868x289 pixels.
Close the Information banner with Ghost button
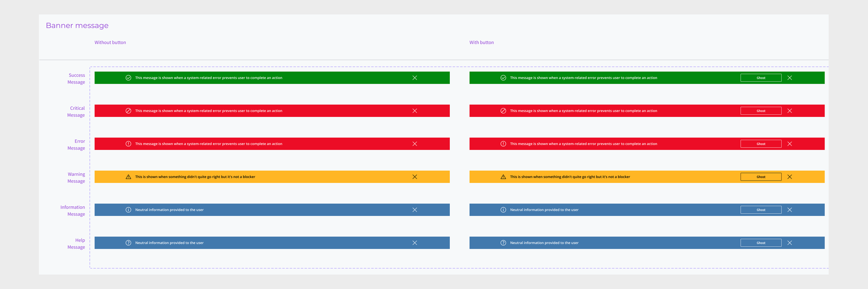click(x=789, y=210)
